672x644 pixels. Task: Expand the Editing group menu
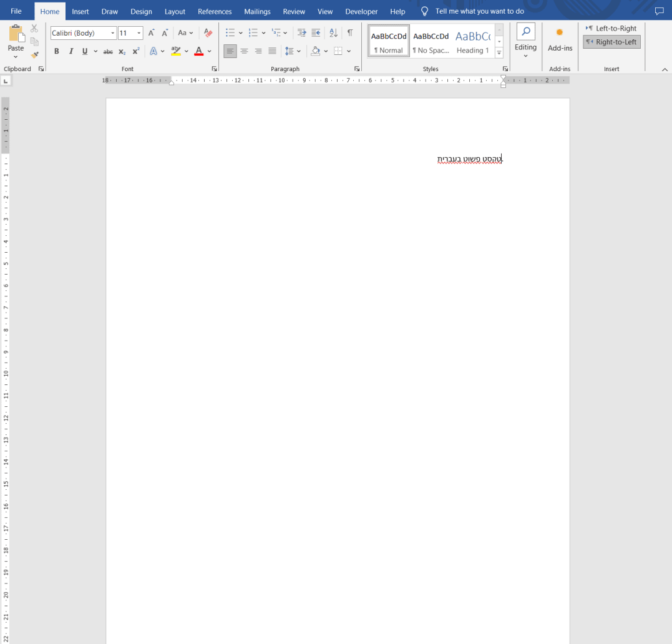[x=525, y=56]
